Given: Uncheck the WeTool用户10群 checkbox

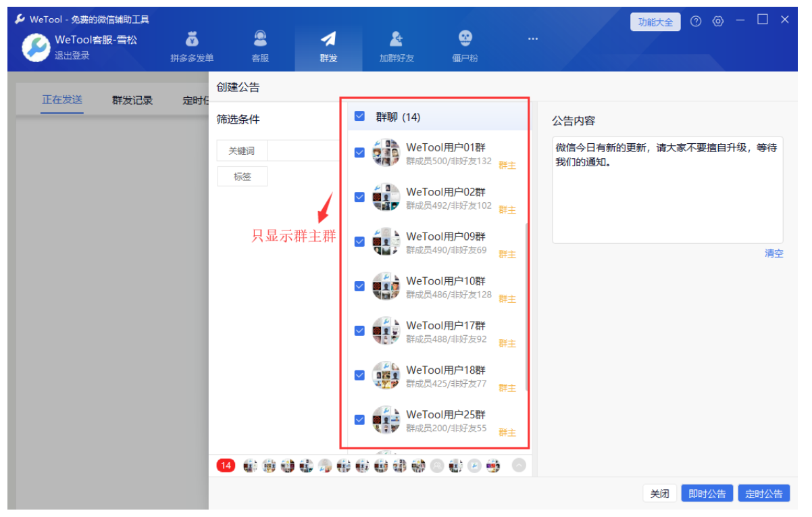Looking at the screenshot, I should tap(359, 287).
